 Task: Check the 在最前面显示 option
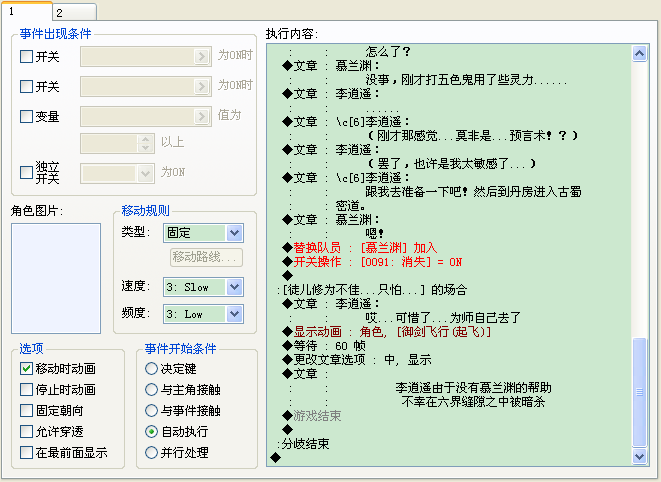tap(26, 452)
